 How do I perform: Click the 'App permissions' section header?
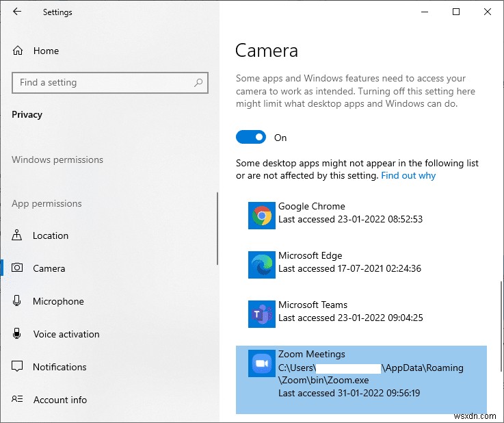tap(47, 203)
